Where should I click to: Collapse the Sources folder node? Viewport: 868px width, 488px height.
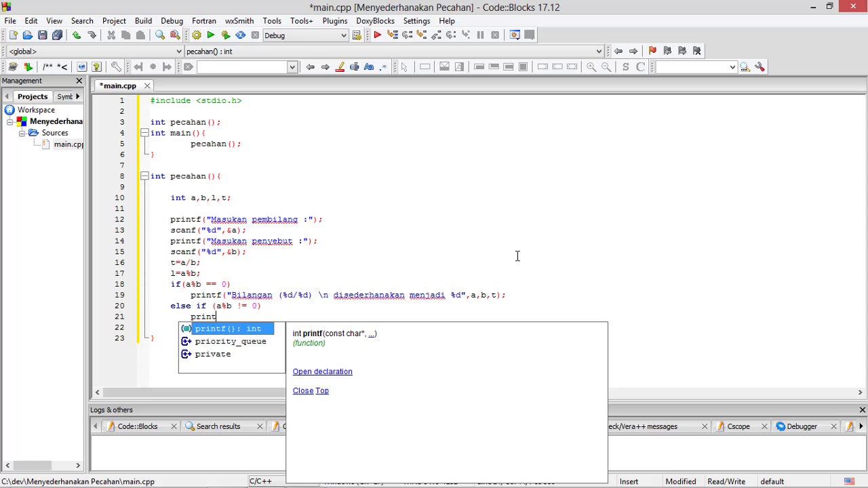click(22, 133)
